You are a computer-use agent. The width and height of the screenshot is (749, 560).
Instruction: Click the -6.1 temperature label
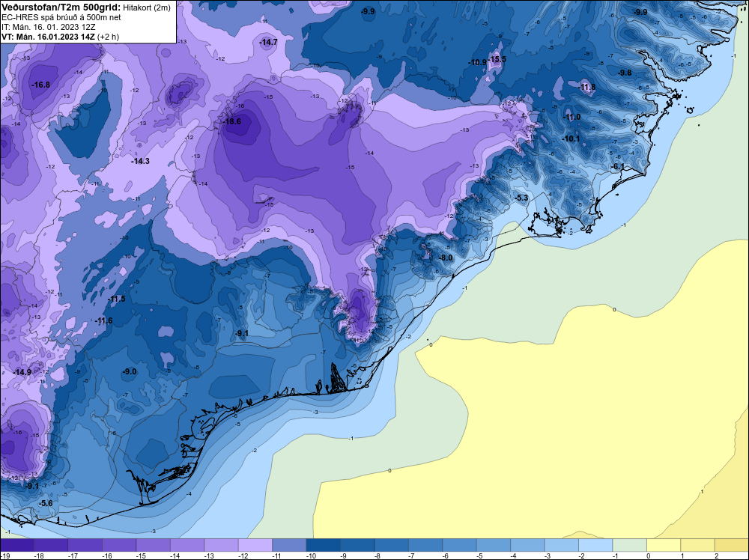pos(618,166)
